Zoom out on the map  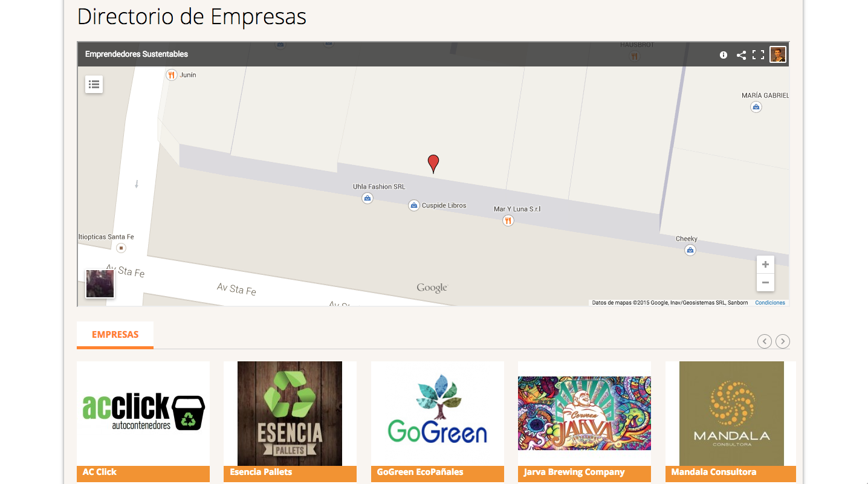tap(765, 282)
